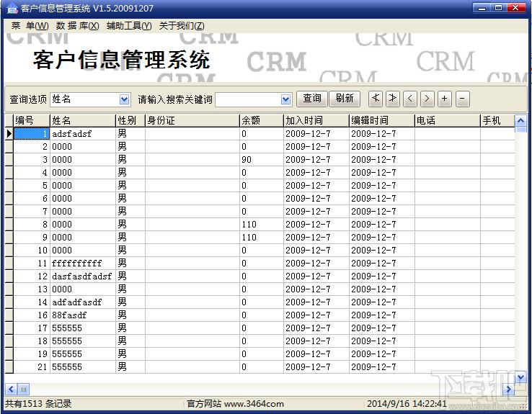Expand the search keyword combo box arrow
The height and width of the screenshot is (414, 532).
[x=286, y=99]
